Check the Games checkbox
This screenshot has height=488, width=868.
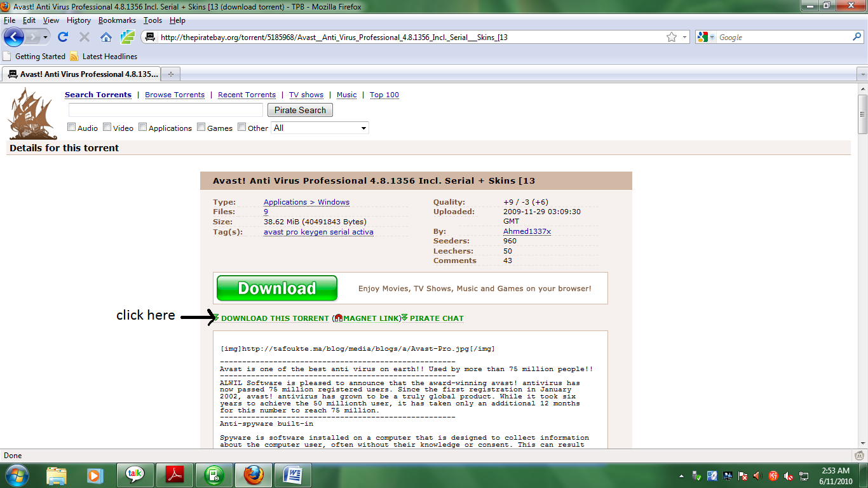click(201, 127)
